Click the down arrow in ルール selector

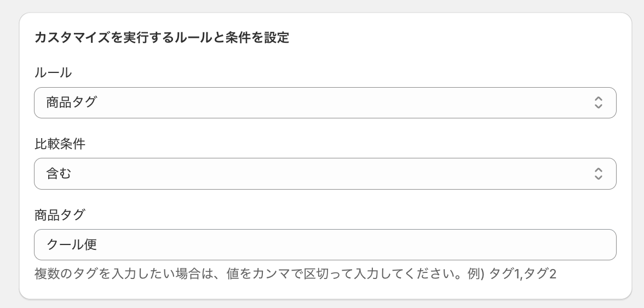tap(599, 106)
